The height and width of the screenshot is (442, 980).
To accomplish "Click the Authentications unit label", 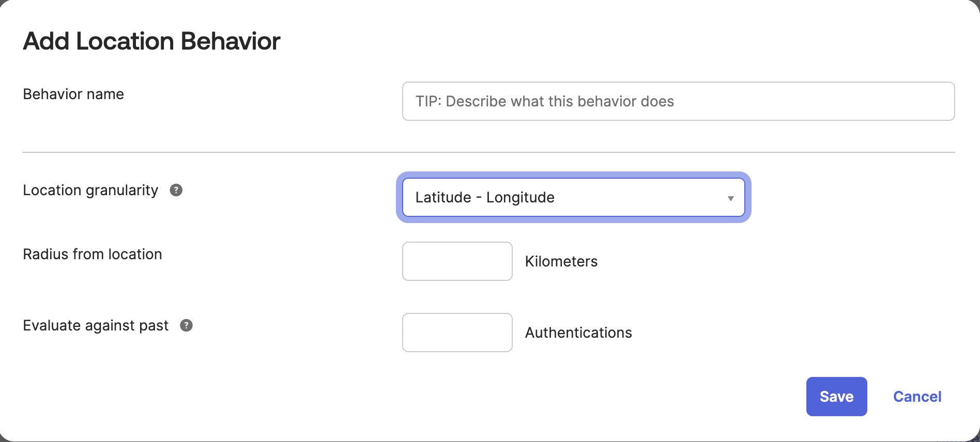I will coord(578,333).
